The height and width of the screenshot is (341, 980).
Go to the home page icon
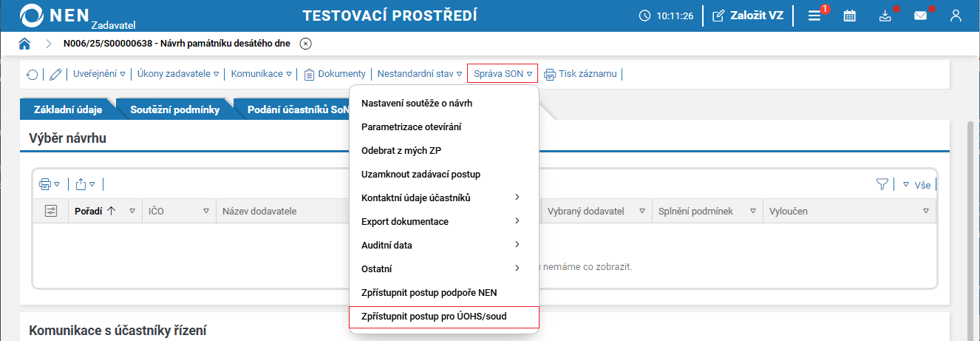24,44
